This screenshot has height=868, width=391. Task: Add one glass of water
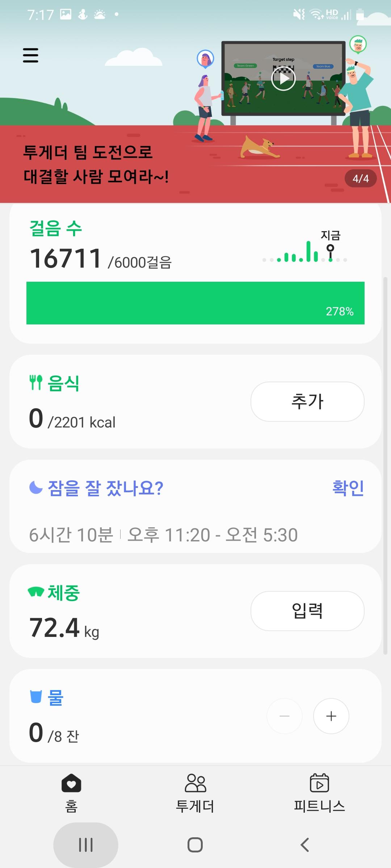click(331, 716)
